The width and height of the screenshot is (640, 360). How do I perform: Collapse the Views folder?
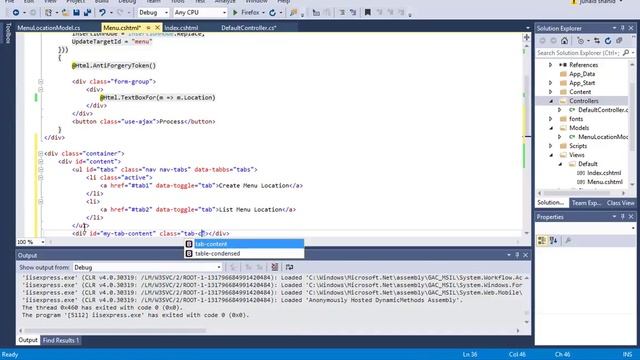551,155
